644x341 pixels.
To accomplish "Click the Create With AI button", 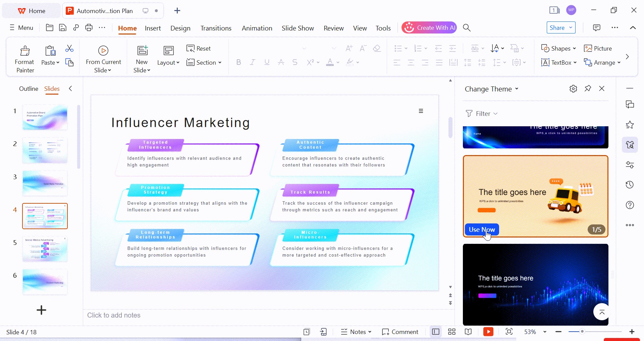I will coord(429,28).
